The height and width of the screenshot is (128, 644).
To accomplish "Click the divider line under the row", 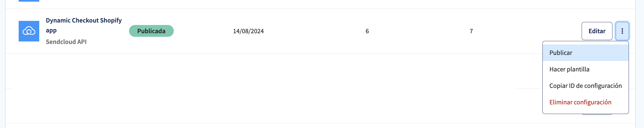I will 275,53.
